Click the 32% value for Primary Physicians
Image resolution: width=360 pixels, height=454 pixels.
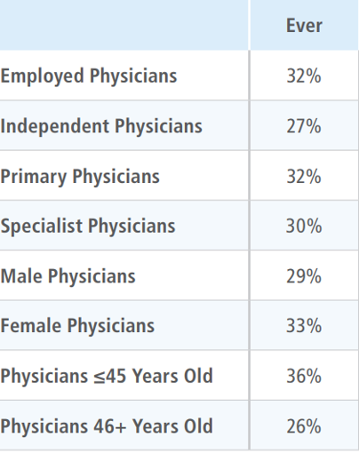[x=304, y=176]
